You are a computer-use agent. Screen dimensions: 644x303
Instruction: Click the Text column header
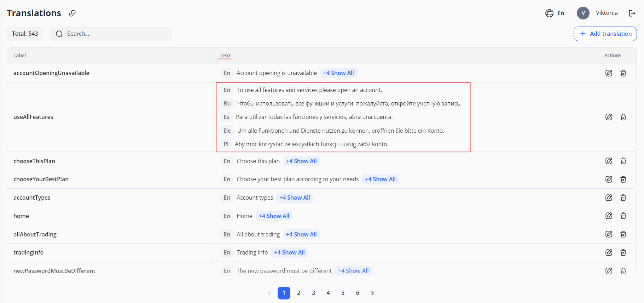[225, 56]
